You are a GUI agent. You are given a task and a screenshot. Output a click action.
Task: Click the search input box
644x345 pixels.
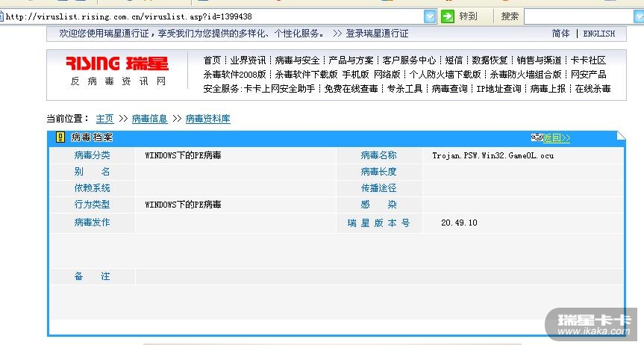(578, 16)
